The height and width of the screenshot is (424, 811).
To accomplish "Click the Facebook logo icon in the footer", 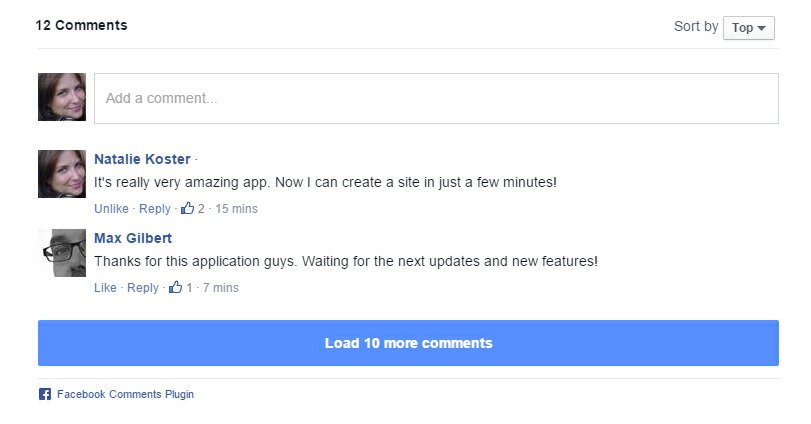I will [x=45, y=394].
